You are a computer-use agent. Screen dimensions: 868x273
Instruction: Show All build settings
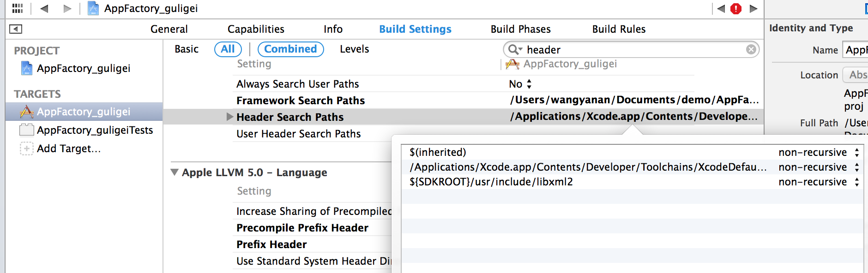(x=228, y=49)
